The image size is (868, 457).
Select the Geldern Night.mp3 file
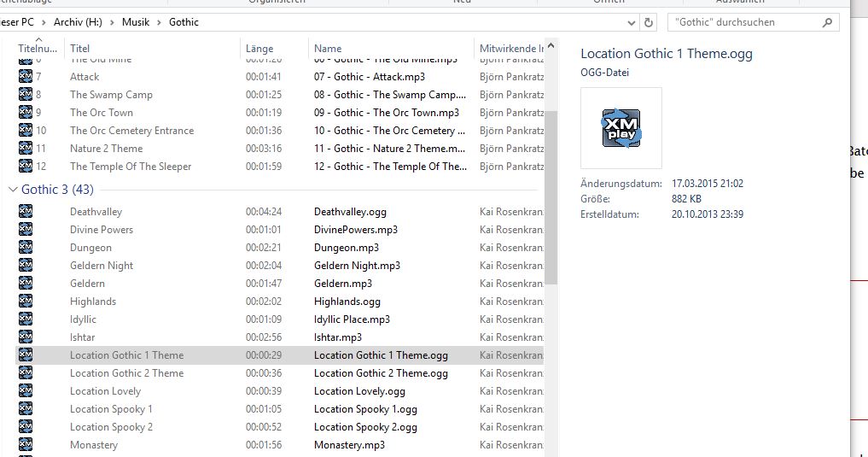[357, 266]
